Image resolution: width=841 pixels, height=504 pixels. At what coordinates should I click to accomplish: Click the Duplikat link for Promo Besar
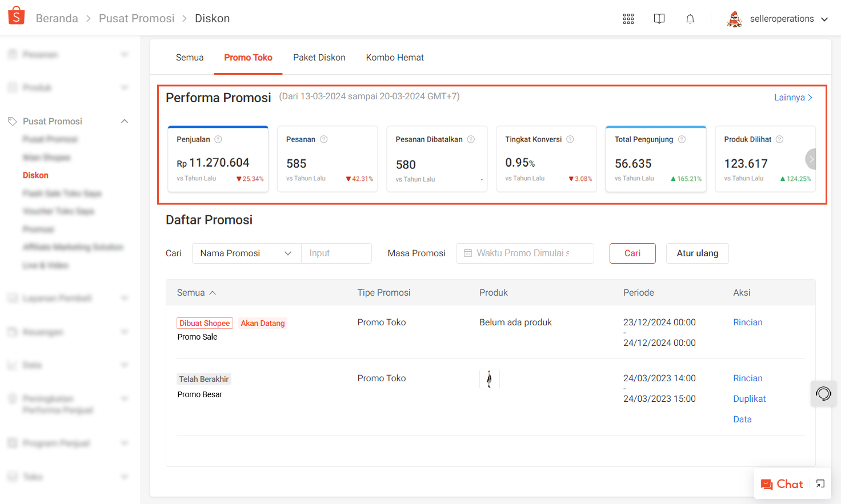pos(749,399)
